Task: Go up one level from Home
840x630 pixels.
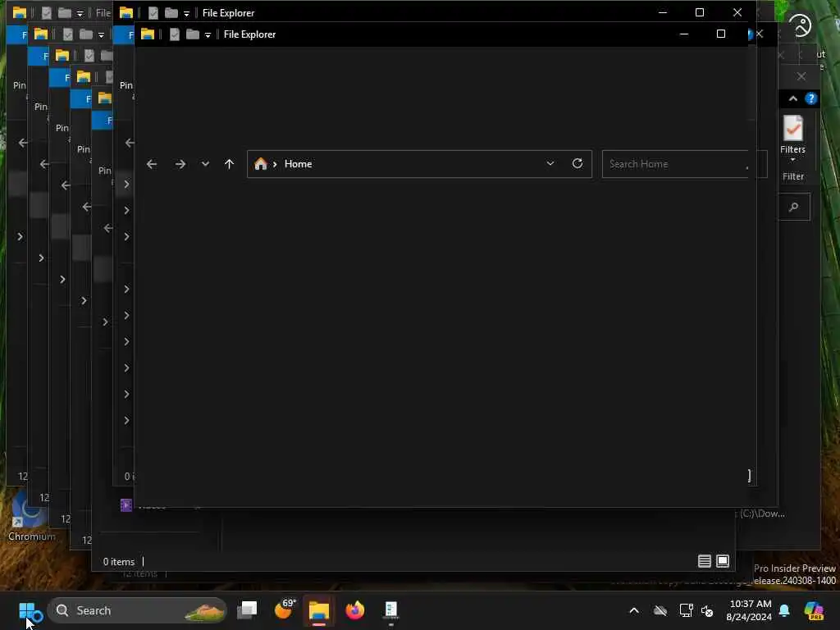Action: pyautogui.click(x=230, y=164)
